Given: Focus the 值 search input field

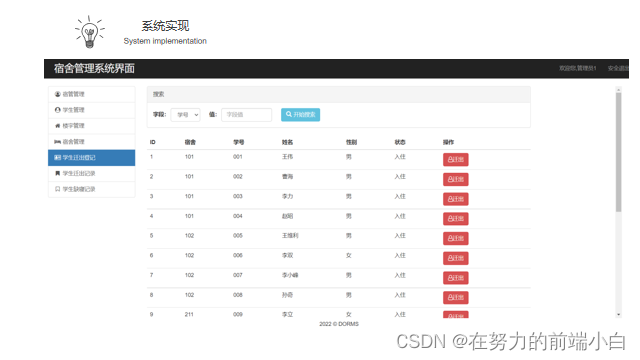Looking at the screenshot, I should point(247,115).
